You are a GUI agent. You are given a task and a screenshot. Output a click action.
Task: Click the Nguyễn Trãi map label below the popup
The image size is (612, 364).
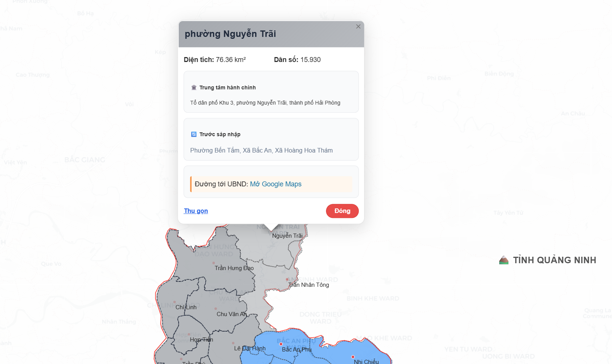pyautogui.click(x=288, y=236)
